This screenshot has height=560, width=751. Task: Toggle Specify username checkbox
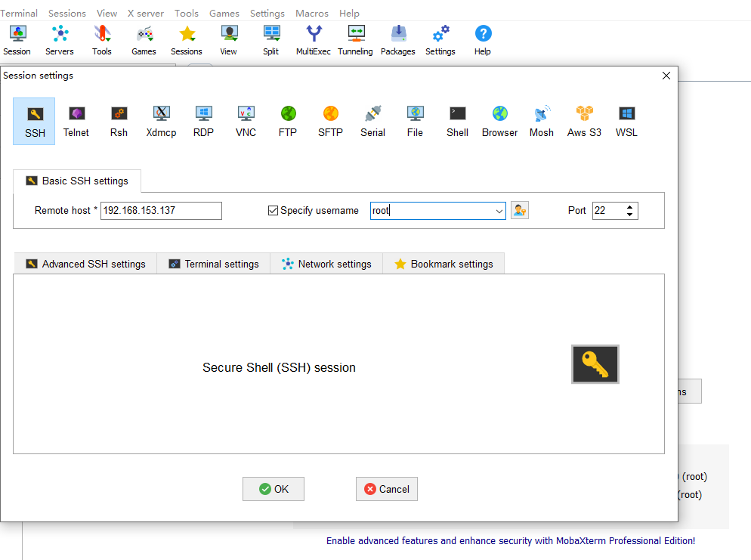273,210
